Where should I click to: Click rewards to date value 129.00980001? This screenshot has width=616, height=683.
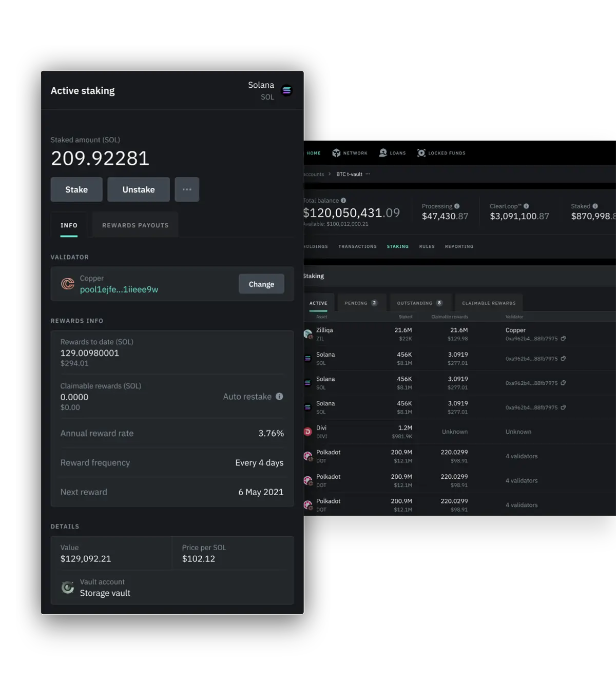(90, 353)
